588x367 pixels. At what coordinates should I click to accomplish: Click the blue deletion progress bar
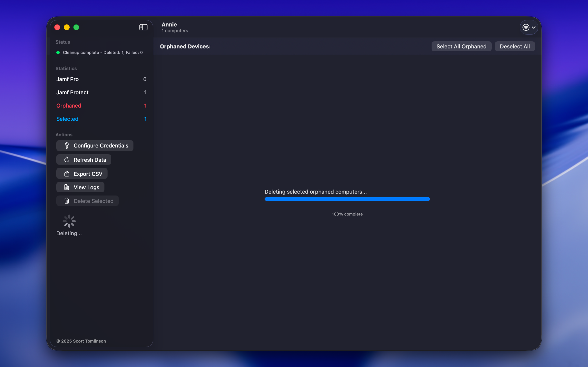347,199
